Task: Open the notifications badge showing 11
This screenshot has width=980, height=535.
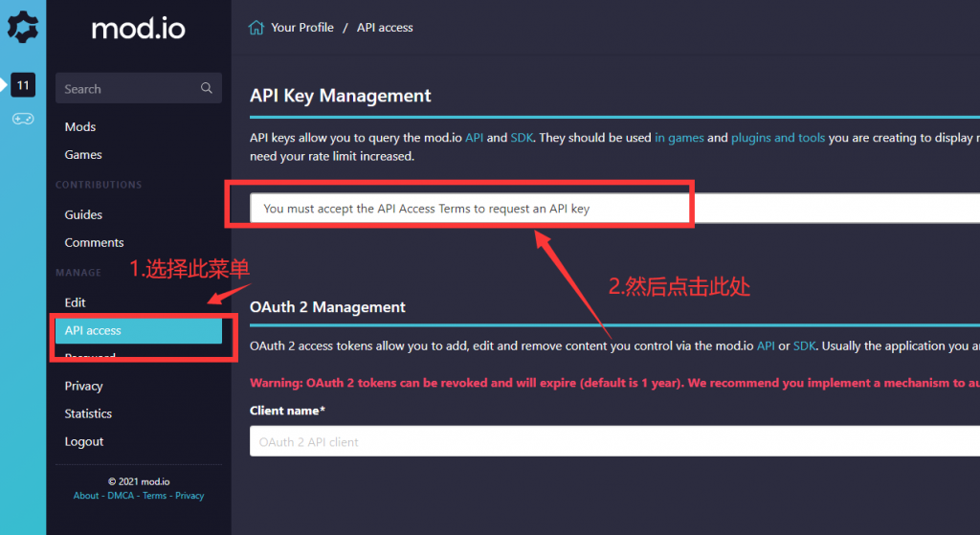Action: click(23, 85)
